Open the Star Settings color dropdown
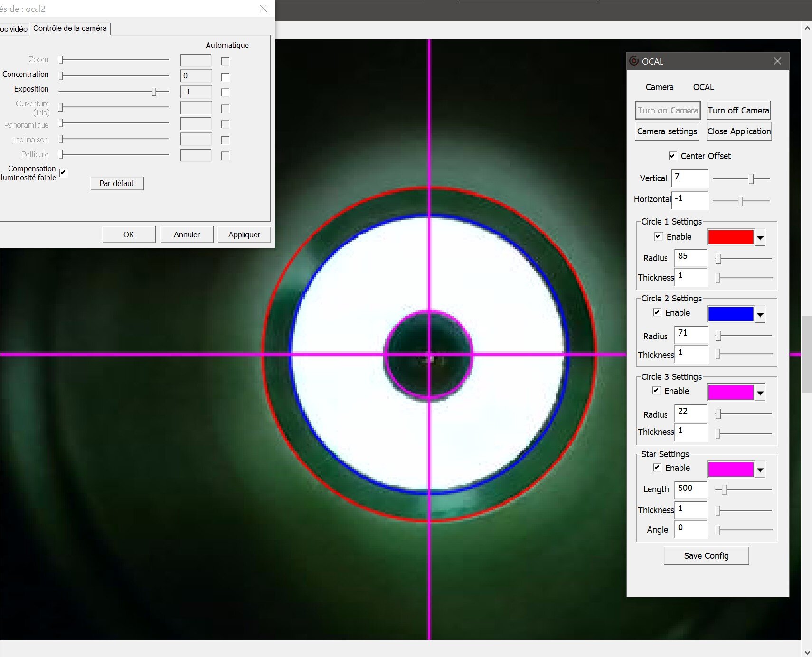The height and width of the screenshot is (657, 812). point(760,469)
